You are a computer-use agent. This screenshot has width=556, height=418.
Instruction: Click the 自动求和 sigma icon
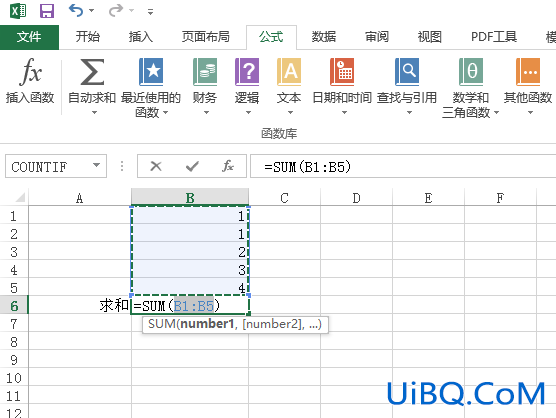point(92,72)
